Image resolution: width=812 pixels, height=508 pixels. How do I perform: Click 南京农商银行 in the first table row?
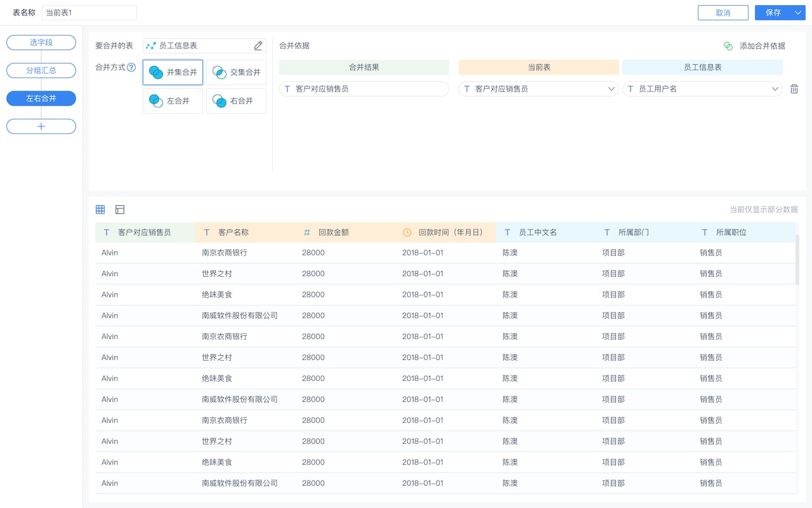coord(225,253)
